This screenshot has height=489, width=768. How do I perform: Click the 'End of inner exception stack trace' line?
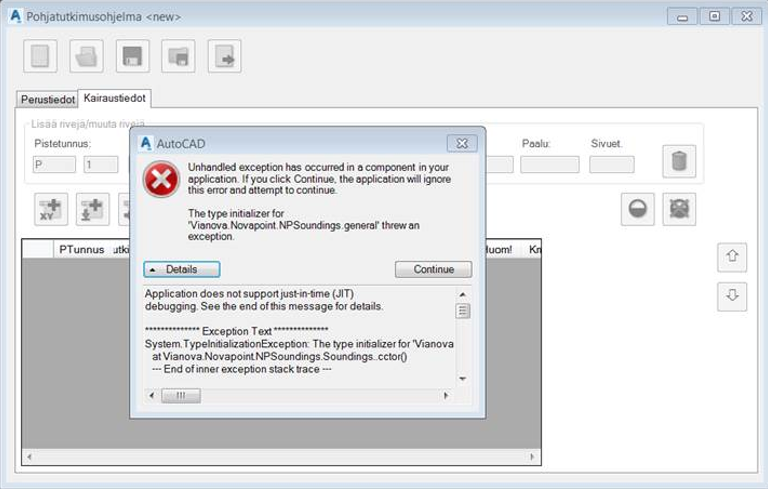pyautogui.click(x=241, y=369)
